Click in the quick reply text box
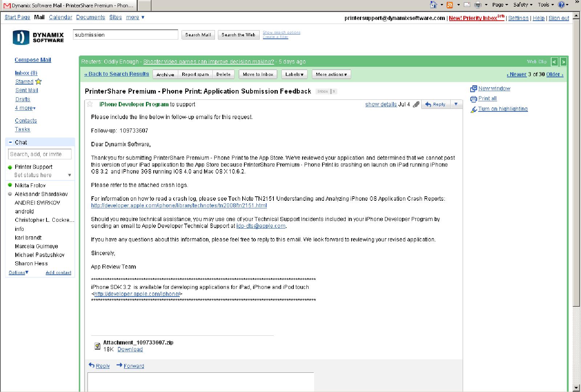 click(x=201, y=382)
